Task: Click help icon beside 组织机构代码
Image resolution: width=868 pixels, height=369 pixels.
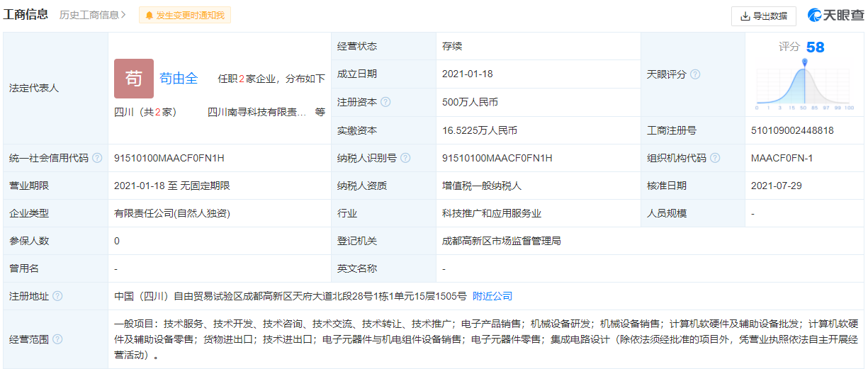Action: coord(715,158)
